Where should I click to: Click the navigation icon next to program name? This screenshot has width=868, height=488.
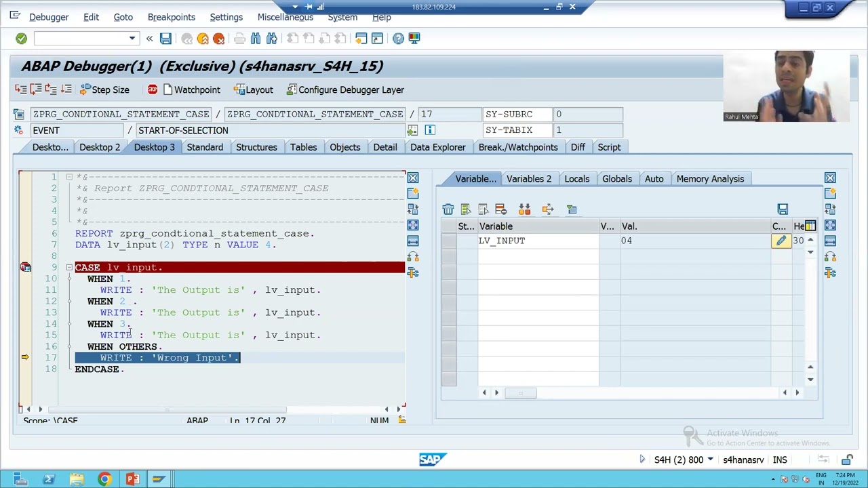tap(18, 114)
